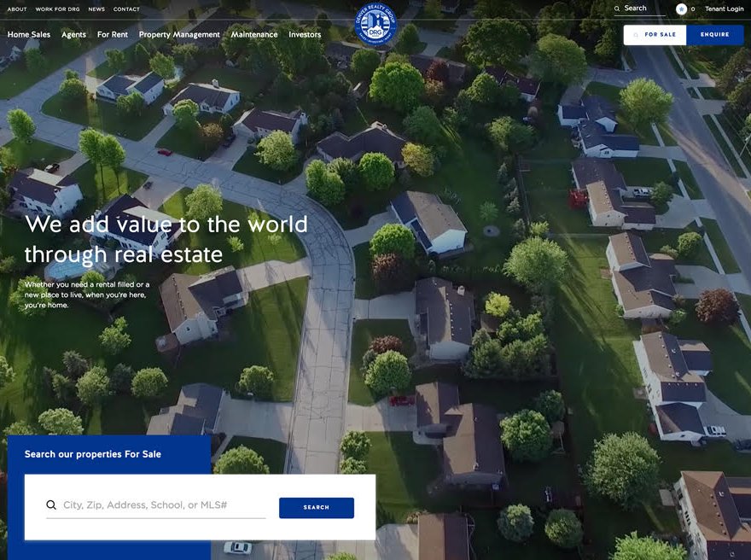Open Maintenance menu item
Viewport: 751px width, 560px height.
click(253, 34)
